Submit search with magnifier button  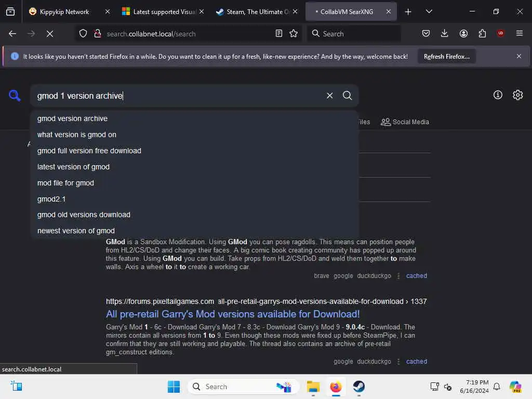click(x=347, y=96)
